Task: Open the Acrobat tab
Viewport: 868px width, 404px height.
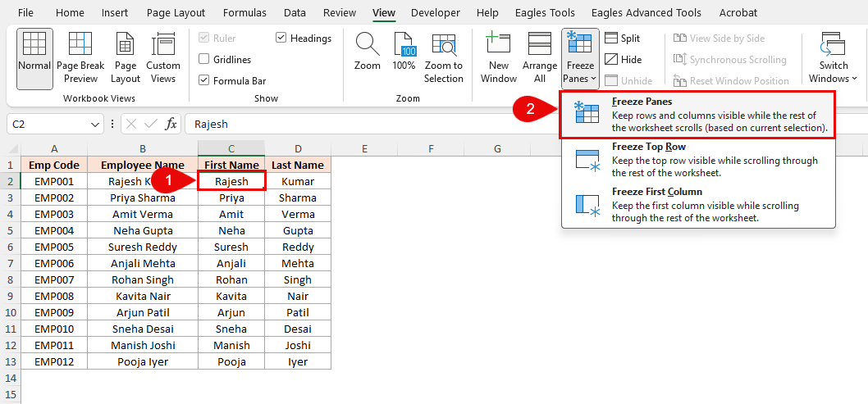Action: click(738, 13)
